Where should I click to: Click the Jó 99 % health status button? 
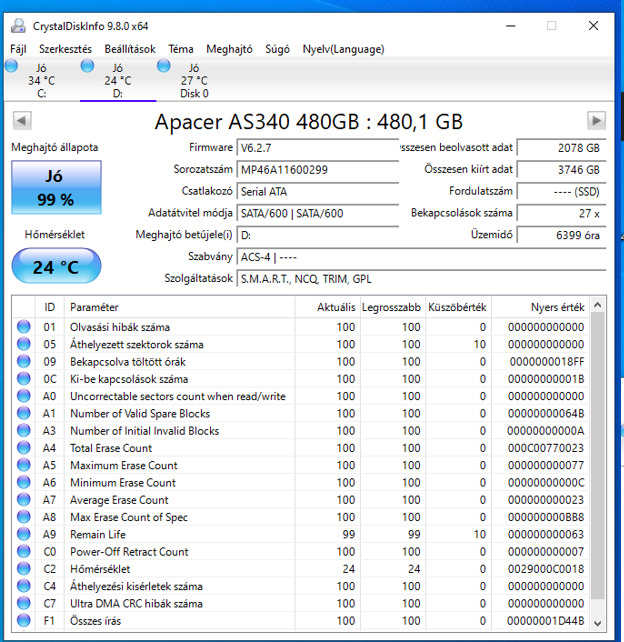[x=56, y=187]
